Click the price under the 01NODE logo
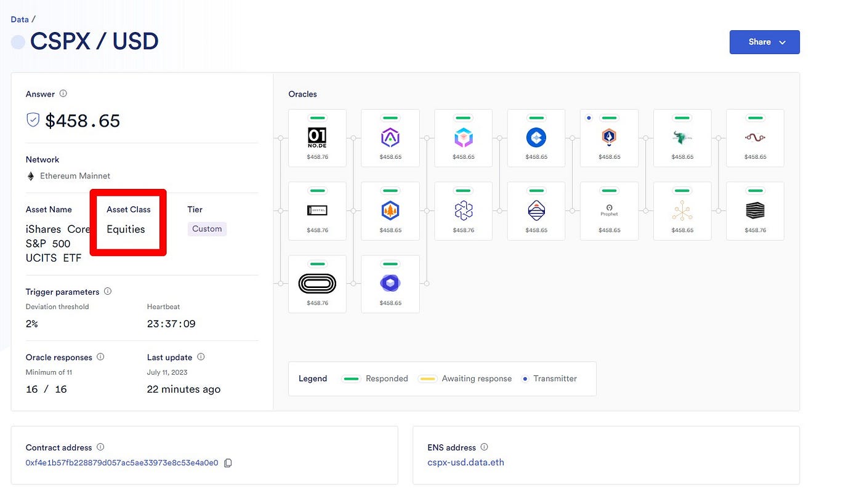 click(x=317, y=157)
